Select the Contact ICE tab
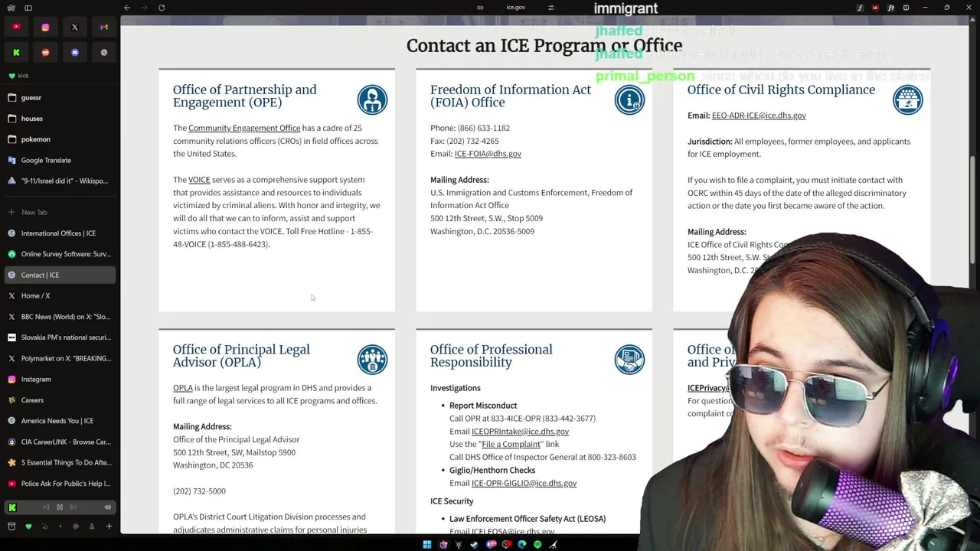 [60, 275]
